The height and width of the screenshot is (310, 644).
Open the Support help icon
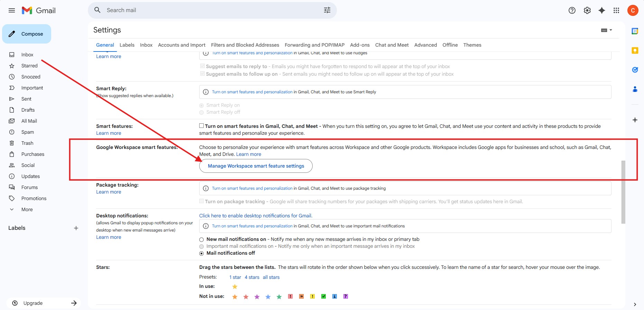click(572, 10)
